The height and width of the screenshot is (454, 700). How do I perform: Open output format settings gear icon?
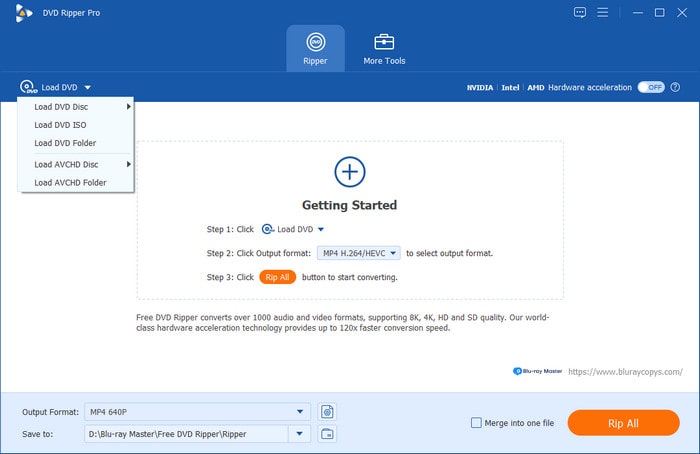click(x=327, y=411)
